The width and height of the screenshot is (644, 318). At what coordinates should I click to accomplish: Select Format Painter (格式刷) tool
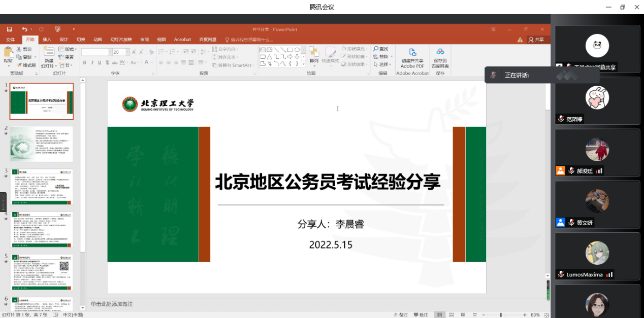[26, 65]
